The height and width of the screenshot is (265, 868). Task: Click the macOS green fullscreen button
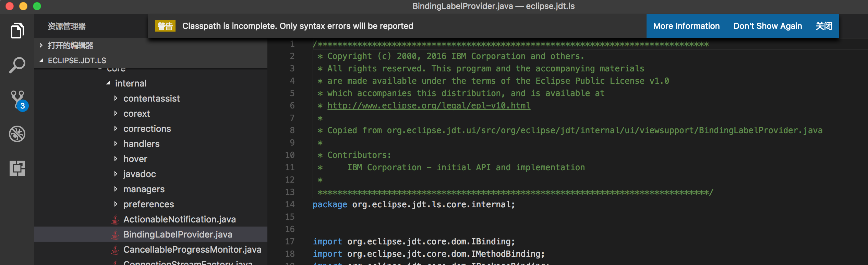point(37,6)
